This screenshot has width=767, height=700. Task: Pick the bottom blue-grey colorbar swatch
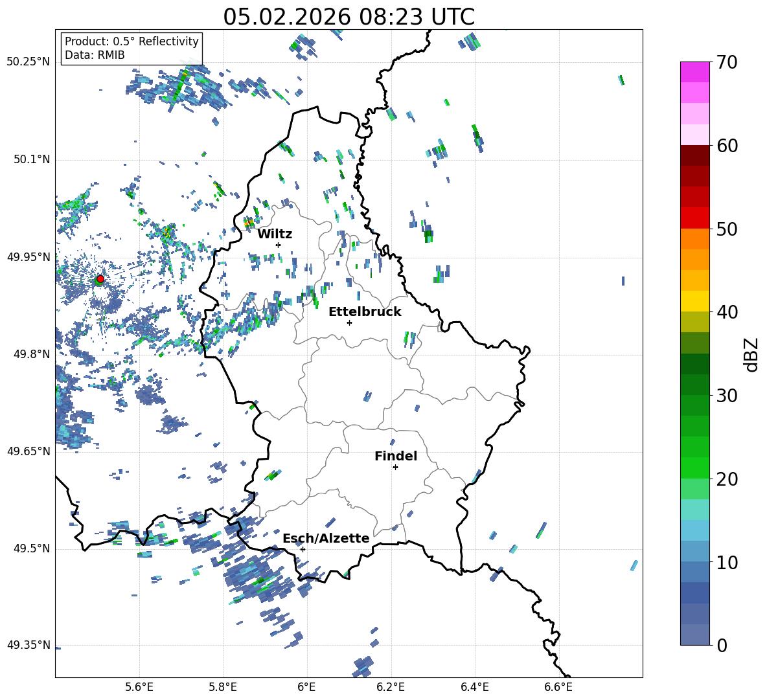694,635
